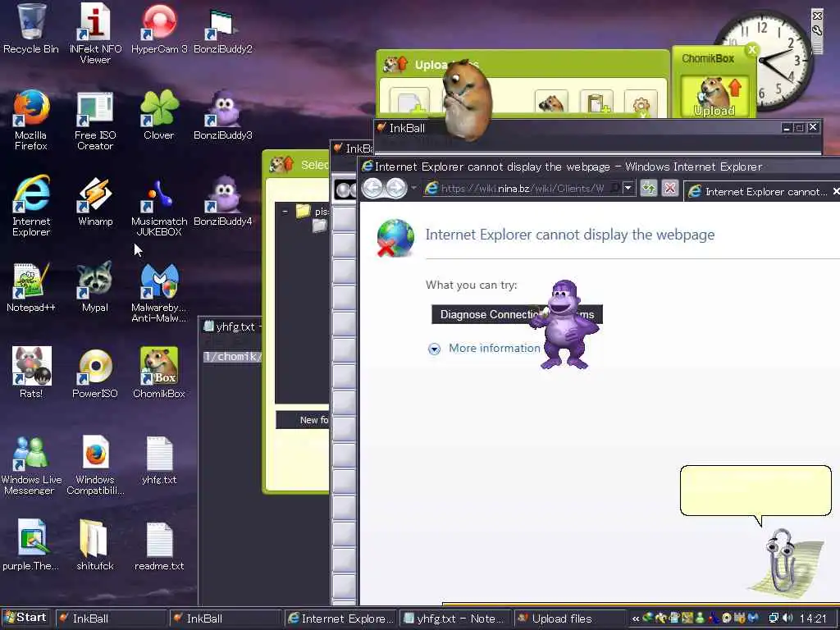840x630 pixels.
Task: Open the BonziBuddy3 desktop shortcut
Action: (x=223, y=115)
